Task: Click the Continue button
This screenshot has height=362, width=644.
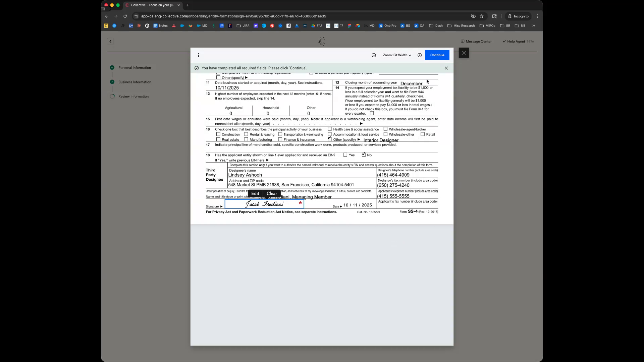Action: [437, 55]
